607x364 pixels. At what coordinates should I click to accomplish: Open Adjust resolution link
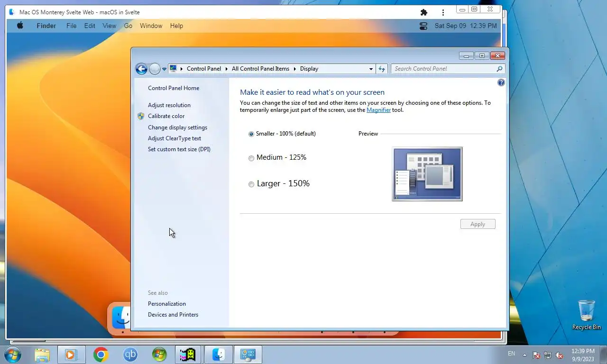click(x=169, y=105)
